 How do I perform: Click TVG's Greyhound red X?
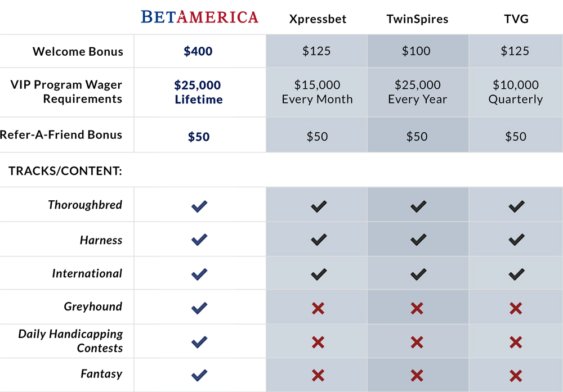point(515,308)
